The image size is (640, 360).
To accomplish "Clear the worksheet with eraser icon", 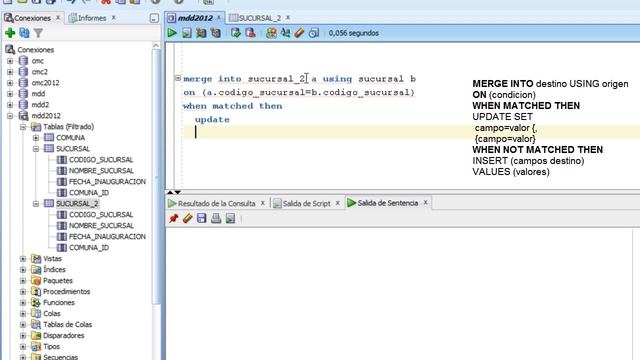I will pyautogui.click(x=299, y=33).
